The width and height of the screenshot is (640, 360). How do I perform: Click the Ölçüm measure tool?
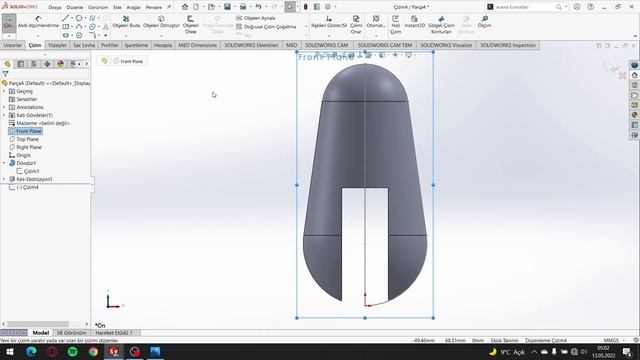click(484, 22)
